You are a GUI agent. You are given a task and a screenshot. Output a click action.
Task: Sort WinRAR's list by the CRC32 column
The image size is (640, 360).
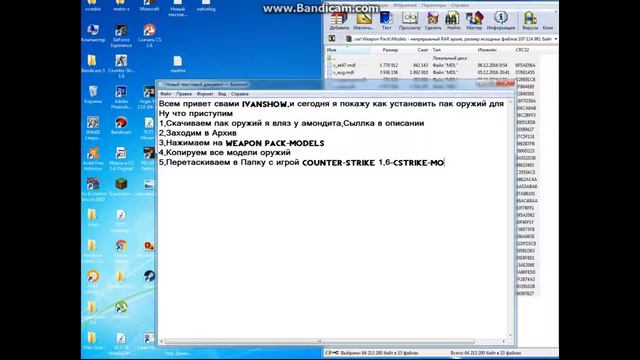tap(522, 50)
